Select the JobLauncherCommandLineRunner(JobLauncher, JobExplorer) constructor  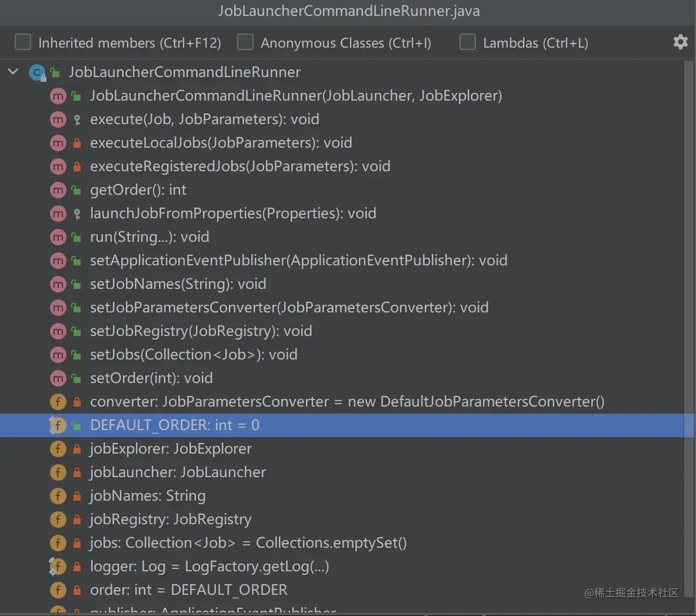pos(296,96)
